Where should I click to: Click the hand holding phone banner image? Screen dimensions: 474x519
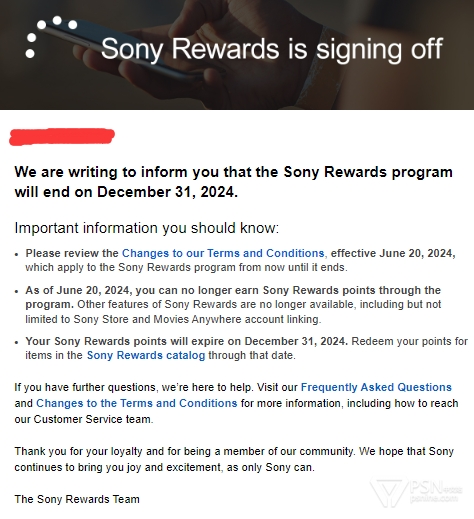[x=237, y=55]
